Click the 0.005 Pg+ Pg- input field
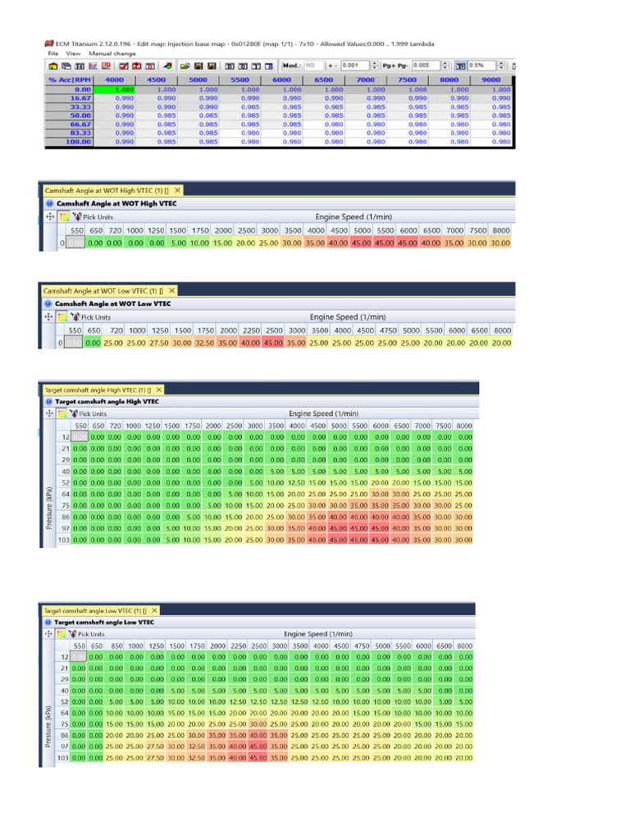Screen dimensions: 630x840 tap(426, 66)
